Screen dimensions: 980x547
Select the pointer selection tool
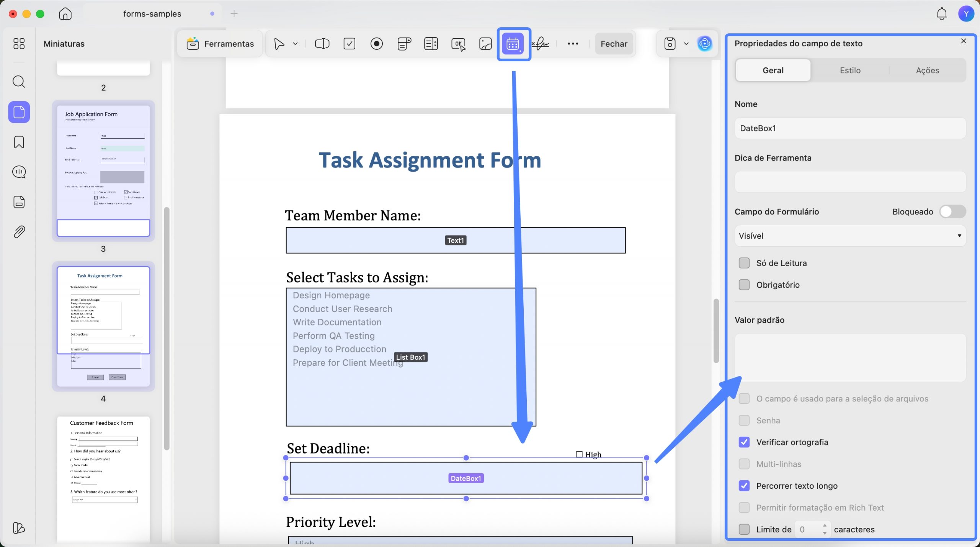(279, 44)
